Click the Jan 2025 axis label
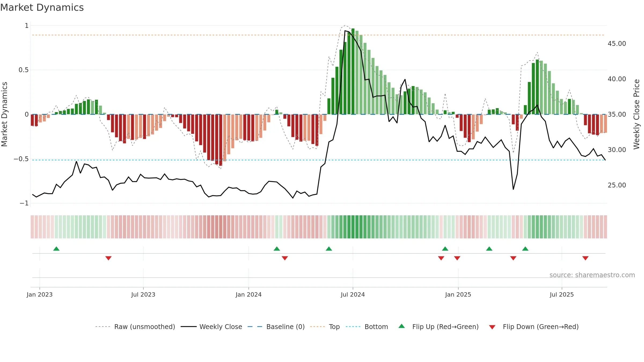Screen dimensions: 644x362 click(x=458, y=294)
